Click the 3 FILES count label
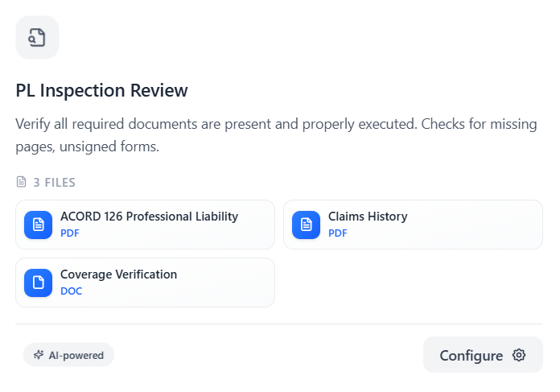Screen dimensions: 560x392 pos(54,183)
